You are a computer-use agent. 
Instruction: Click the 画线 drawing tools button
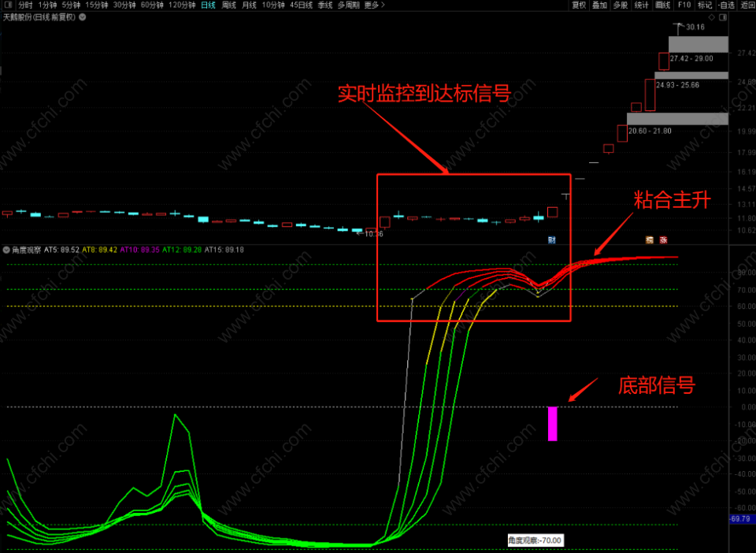pos(663,5)
